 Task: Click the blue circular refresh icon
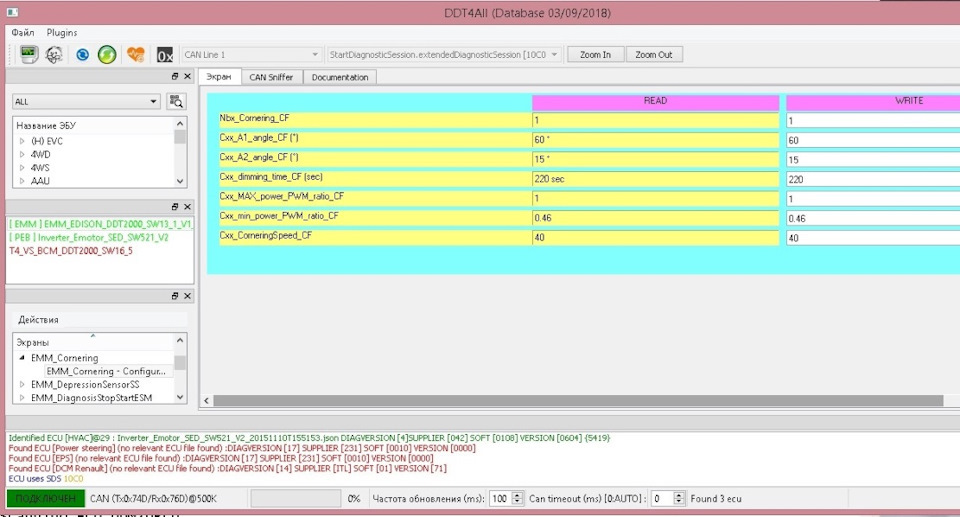82,55
